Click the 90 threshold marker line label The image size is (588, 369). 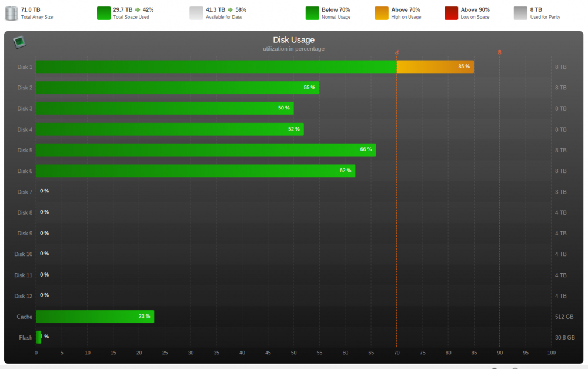click(x=499, y=52)
